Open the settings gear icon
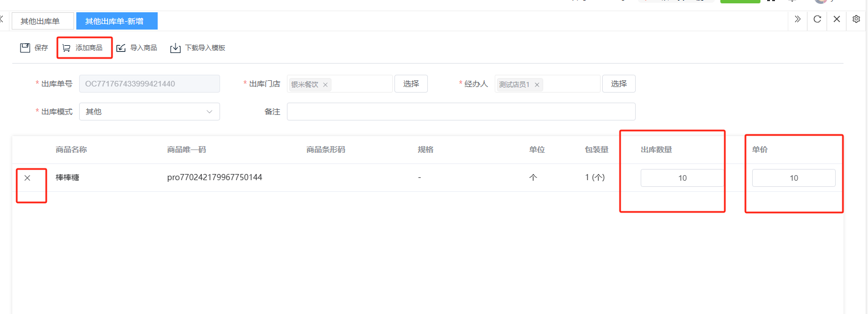 pyautogui.click(x=856, y=20)
